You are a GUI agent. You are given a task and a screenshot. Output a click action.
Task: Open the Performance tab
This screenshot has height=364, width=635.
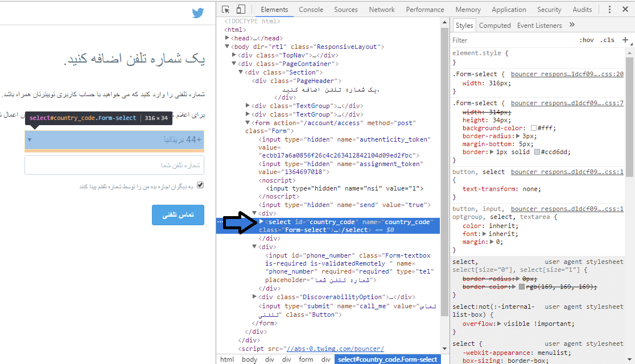pos(425,9)
